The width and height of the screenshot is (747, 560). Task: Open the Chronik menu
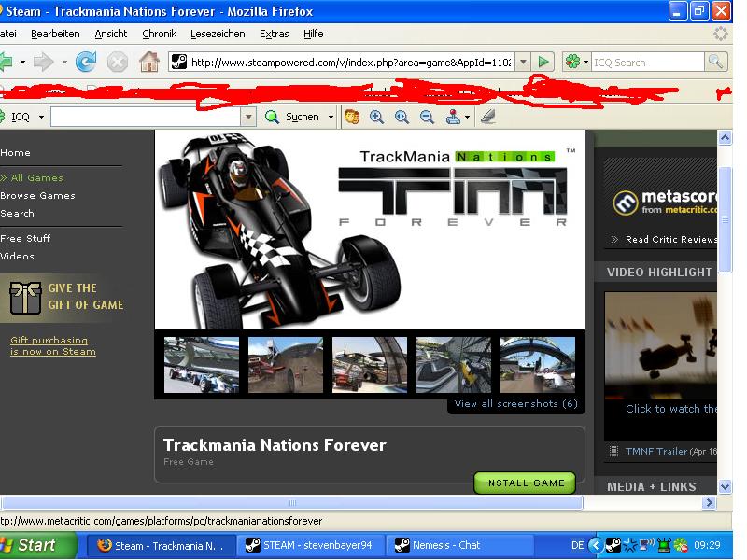pos(159,34)
